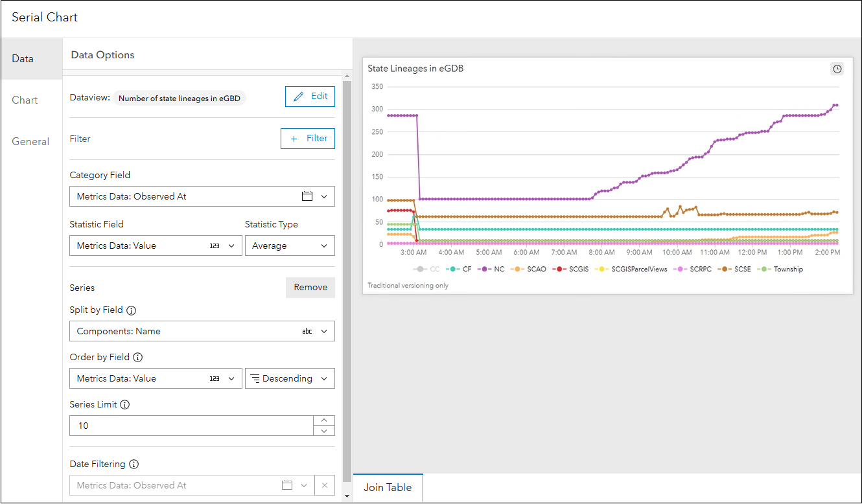The width and height of the screenshot is (862, 504).
Task: Open the Statistic Type Average dropdown
Action: tap(290, 246)
